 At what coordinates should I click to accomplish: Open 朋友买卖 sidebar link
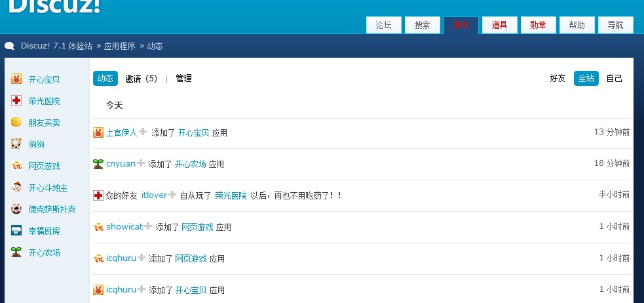[44, 123]
